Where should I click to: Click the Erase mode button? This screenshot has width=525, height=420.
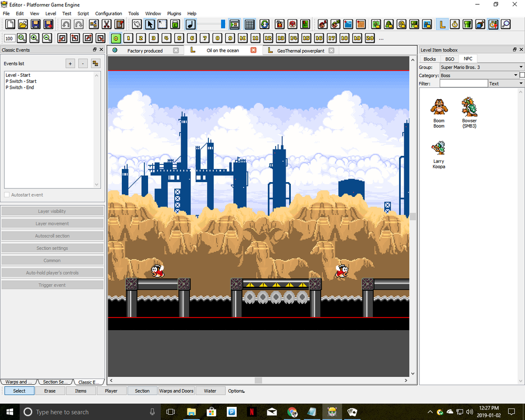tap(50, 391)
